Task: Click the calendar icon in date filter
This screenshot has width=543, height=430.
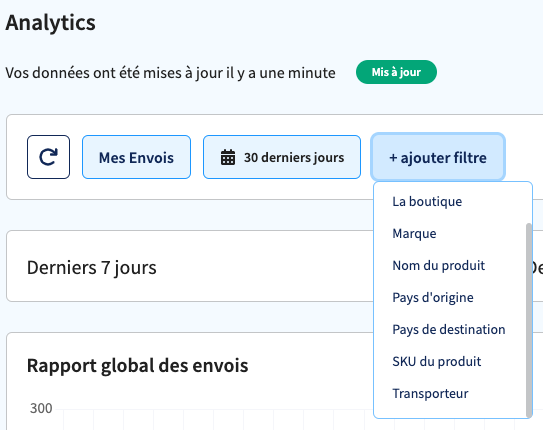Action: (228, 158)
